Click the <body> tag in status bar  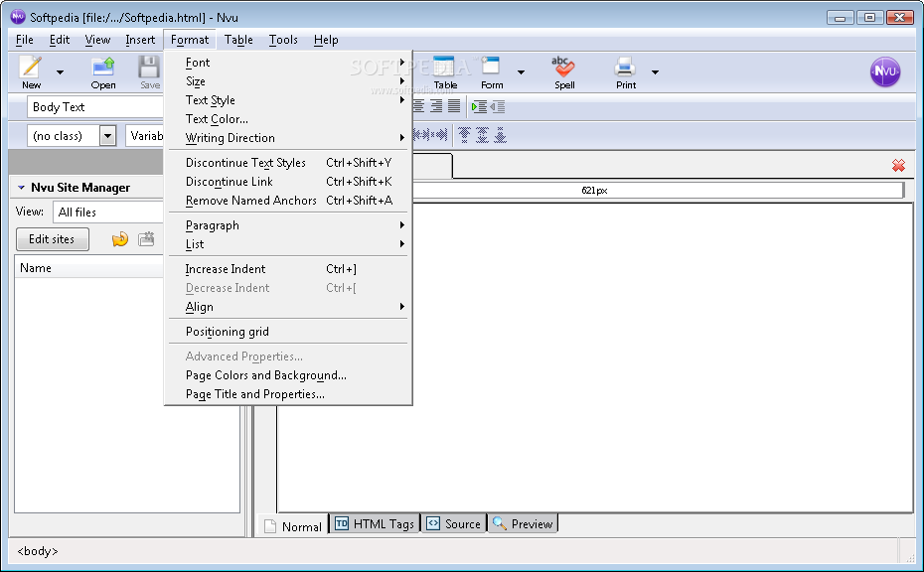pyautogui.click(x=38, y=551)
